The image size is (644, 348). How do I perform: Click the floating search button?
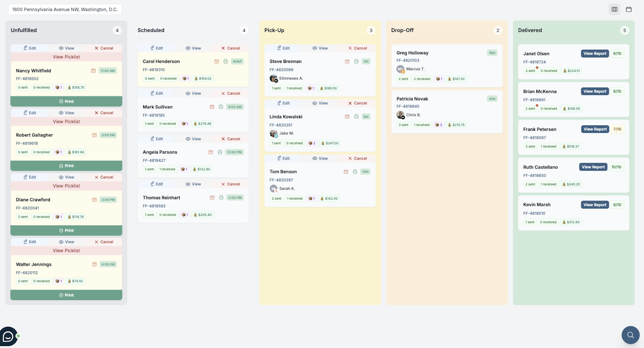(630, 335)
